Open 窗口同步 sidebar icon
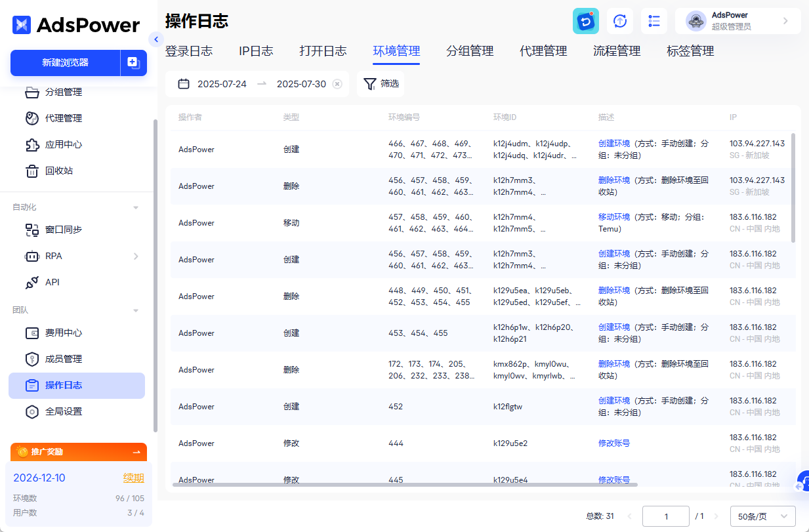 click(x=32, y=230)
